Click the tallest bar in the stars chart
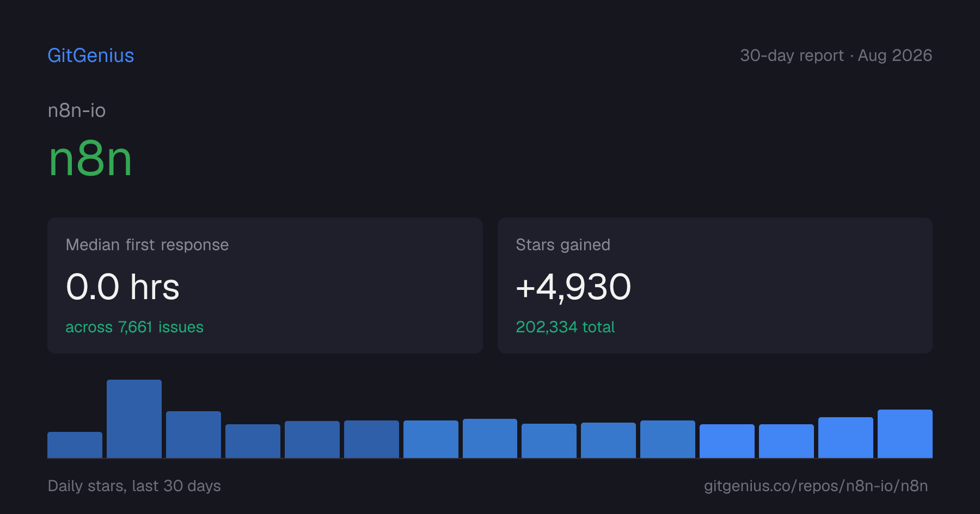 134,419
